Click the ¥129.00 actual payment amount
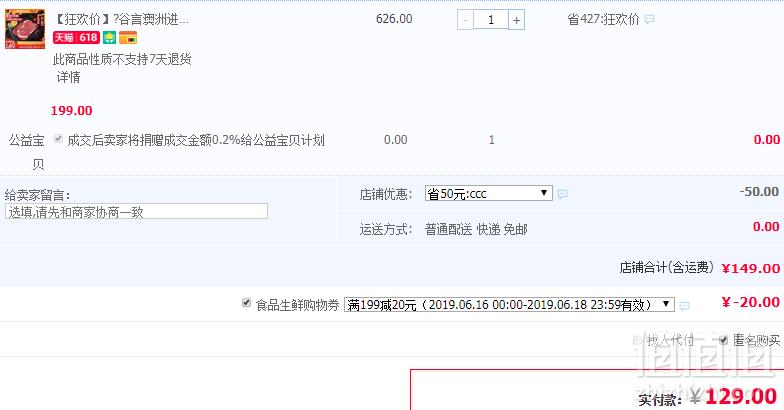The width and height of the screenshot is (784, 410). coord(734,396)
